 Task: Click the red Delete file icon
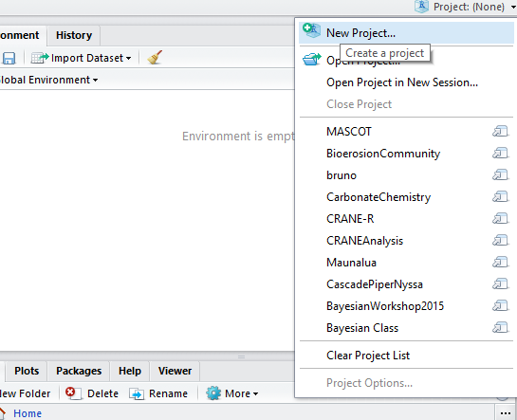[72, 393]
